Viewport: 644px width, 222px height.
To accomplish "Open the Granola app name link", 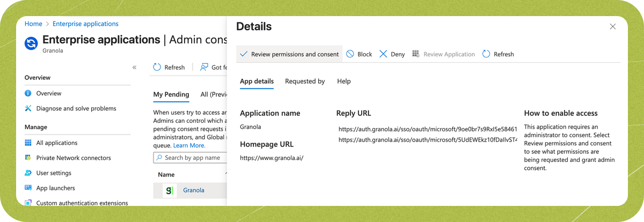I will tap(194, 190).
